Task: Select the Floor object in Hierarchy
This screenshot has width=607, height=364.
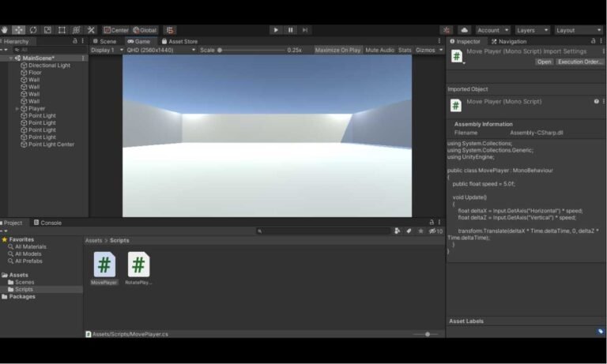Action: [x=35, y=73]
